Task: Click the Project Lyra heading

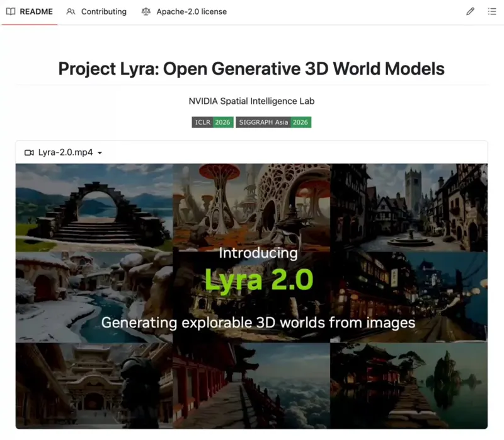Action: (x=251, y=69)
